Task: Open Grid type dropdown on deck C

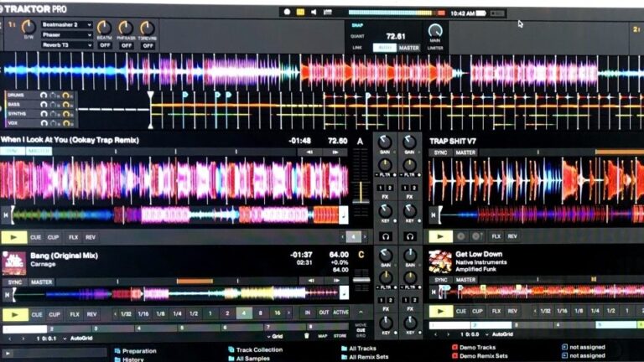Action: [x=275, y=337]
